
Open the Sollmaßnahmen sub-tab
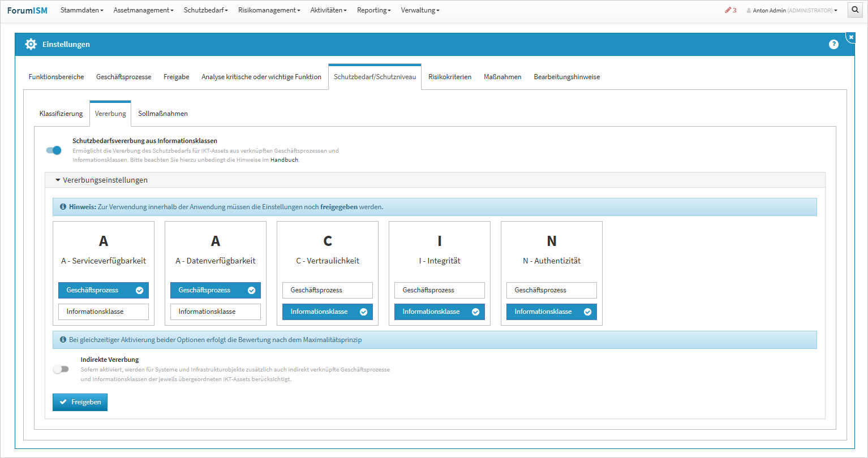click(162, 114)
